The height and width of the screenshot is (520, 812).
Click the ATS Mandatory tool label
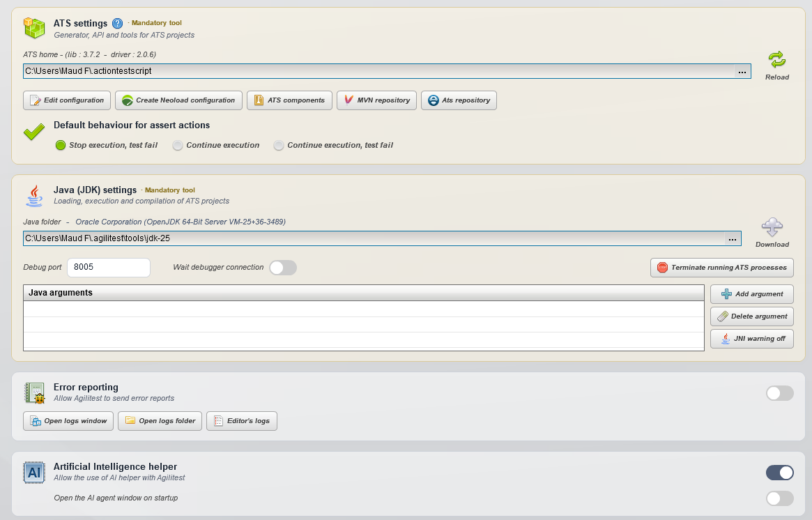click(x=156, y=23)
